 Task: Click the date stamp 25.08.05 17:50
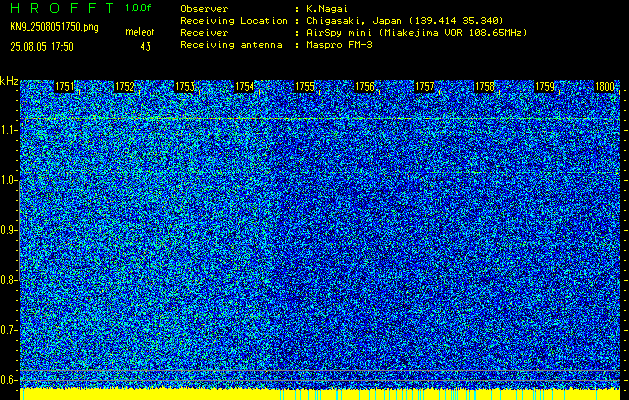(42, 47)
